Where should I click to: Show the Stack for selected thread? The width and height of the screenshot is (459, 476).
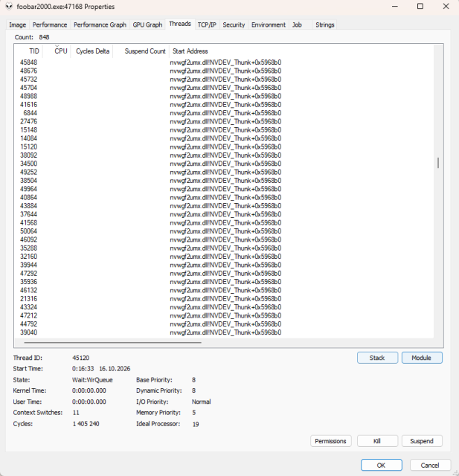[377, 358]
